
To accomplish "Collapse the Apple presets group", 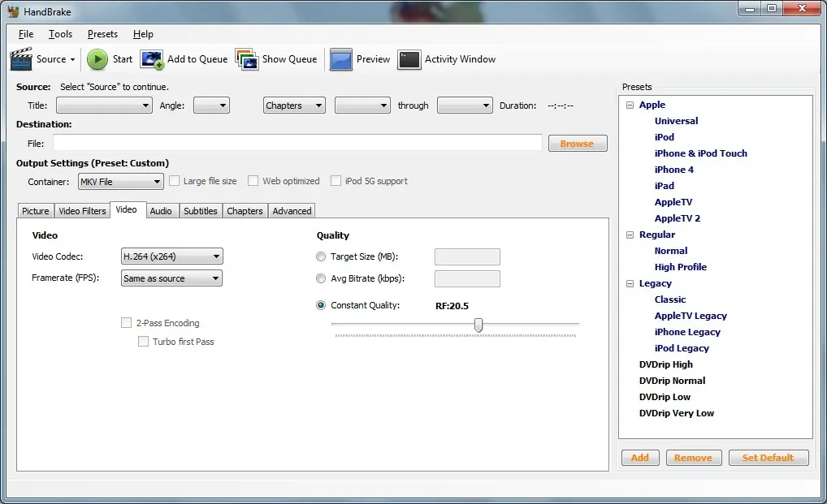I will click(630, 105).
